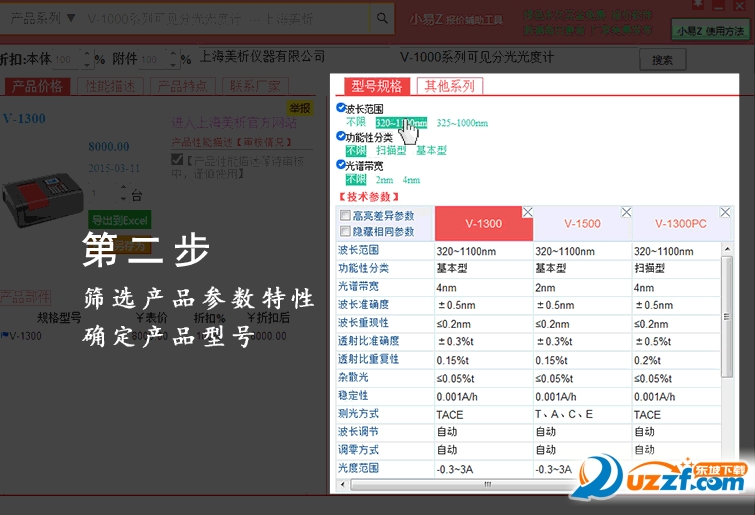
Task: Open the 联系厂家 tab
Action: 255,87
